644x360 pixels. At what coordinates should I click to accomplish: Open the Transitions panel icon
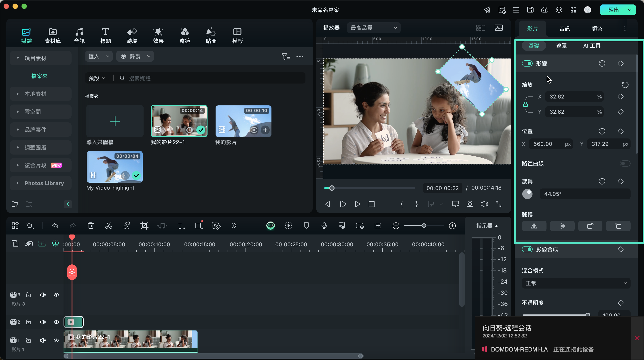(132, 36)
